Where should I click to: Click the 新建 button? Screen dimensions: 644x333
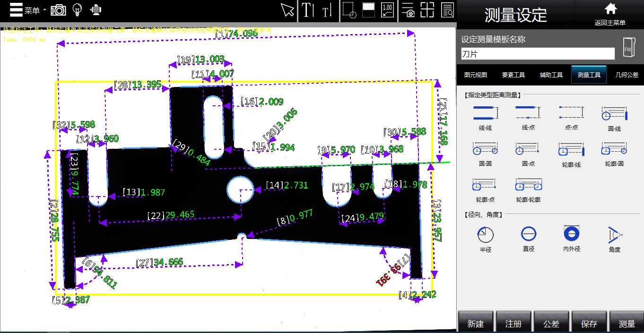(475, 324)
